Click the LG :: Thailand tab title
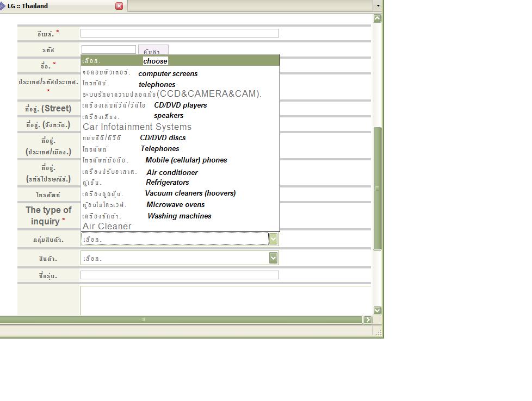The width and height of the screenshot is (532, 401). coord(27,6)
